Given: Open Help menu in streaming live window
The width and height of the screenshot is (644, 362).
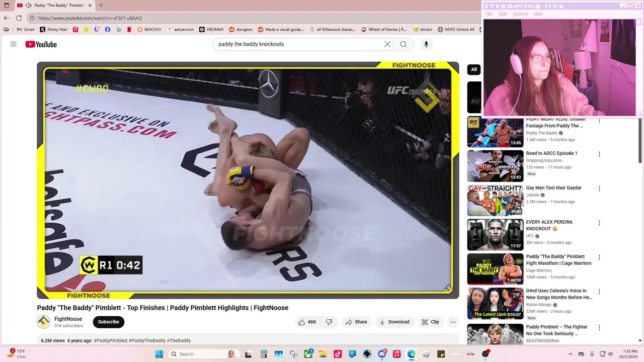Looking at the screenshot, I should click(x=538, y=14).
